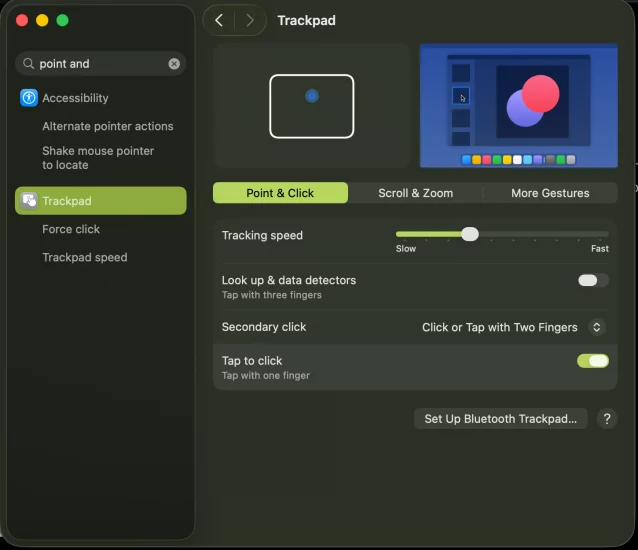The width and height of the screenshot is (638, 550).
Task: Click the search field containing "point and"
Action: 100,64
